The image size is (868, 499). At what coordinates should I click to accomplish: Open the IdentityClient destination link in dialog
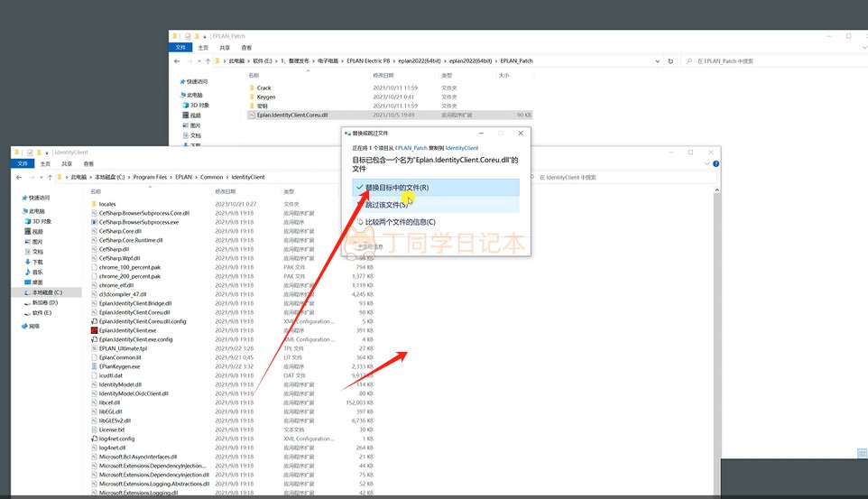pos(461,147)
